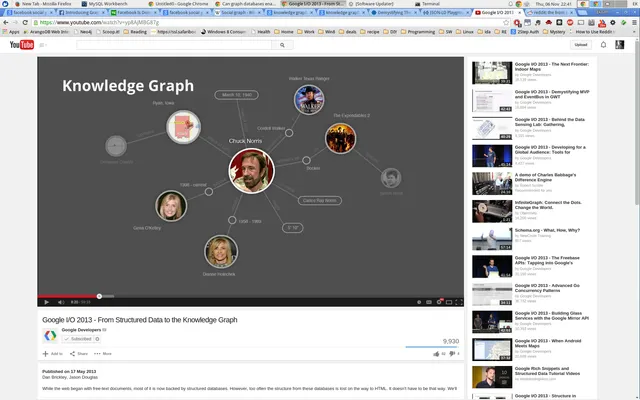Click the browser Back arrow
The image size is (640, 400).
(x=6, y=22)
